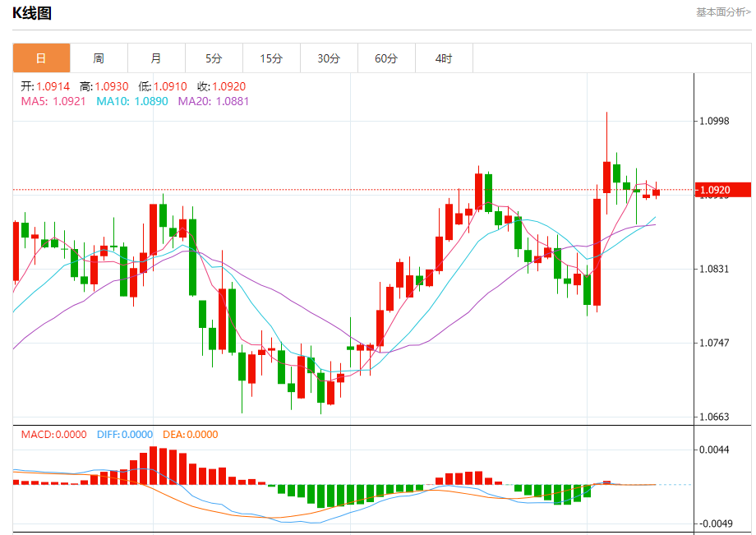The width and height of the screenshot is (756, 535).
Task: Click the MA5 indicator label
Action: pos(53,101)
